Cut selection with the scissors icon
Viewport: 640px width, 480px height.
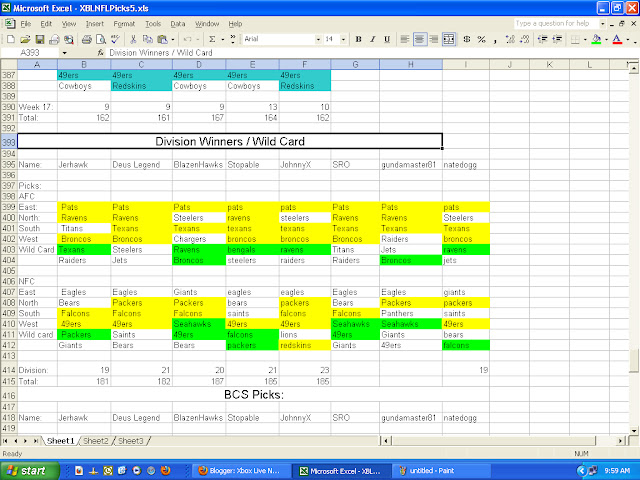133,39
